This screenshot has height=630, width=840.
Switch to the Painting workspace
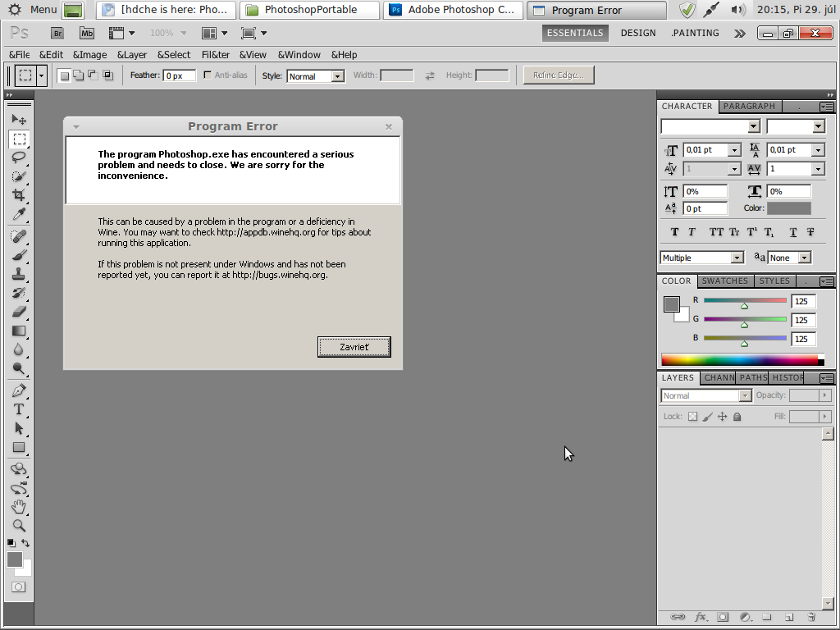coord(696,33)
